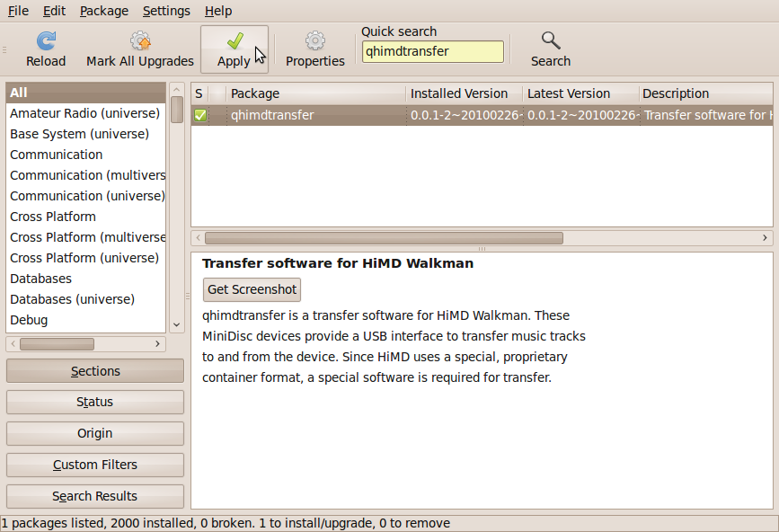Click the Mark All Upgrades icon
Viewport: 779px width, 532px height.
click(x=140, y=40)
